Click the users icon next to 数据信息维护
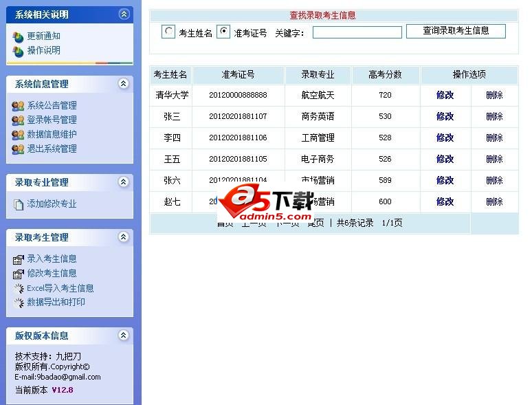Image resolution: width=532 pixels, height=405 pixels. pyautogui.click(x=18, y=135)
